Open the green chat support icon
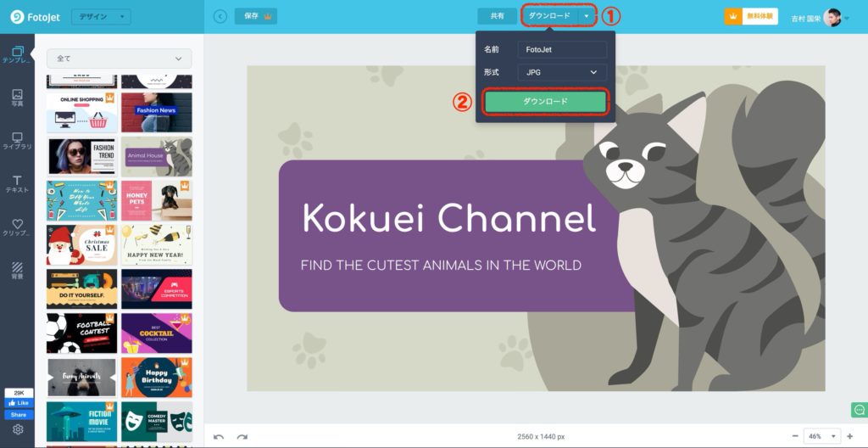This screenshot has height=448, width=868. pyautogui.click(x=858, y=411)
